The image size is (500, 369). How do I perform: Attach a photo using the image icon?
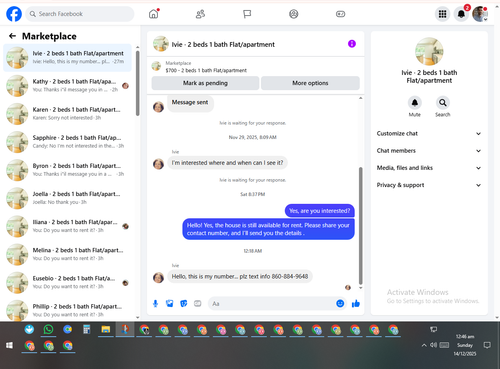pos(170,303)
